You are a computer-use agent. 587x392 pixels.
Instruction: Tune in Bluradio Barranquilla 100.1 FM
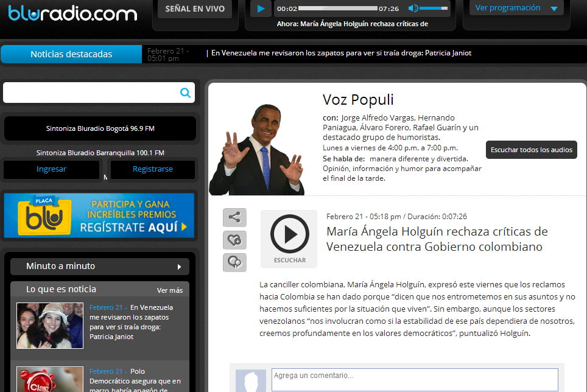coord(100,153)
